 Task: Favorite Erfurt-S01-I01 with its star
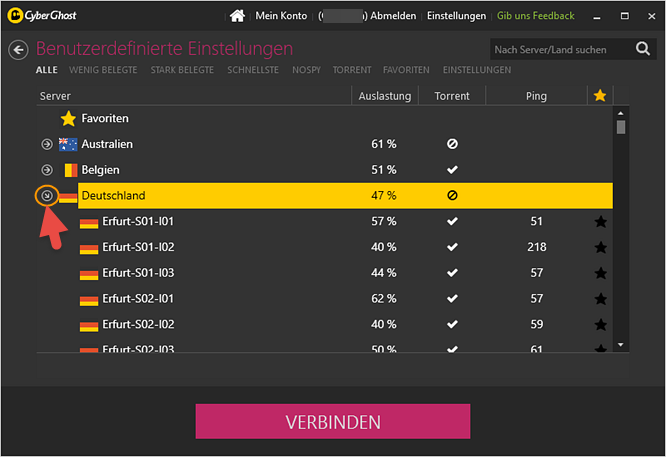click(x=601, y=221)
